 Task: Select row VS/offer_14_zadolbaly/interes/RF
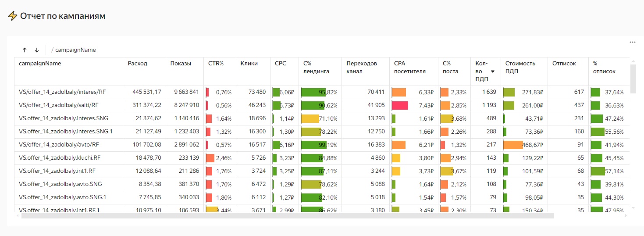point(321,92)
